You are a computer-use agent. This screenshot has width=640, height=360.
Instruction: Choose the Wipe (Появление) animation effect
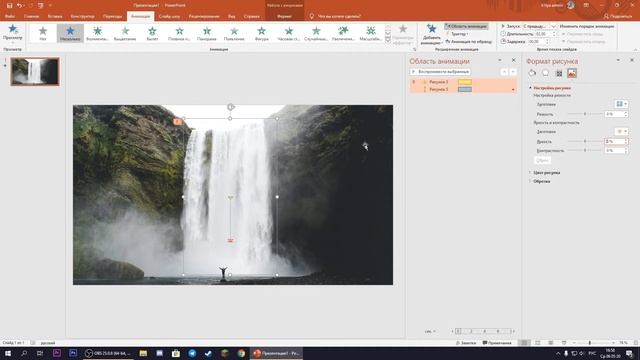(x=234, y=33)
